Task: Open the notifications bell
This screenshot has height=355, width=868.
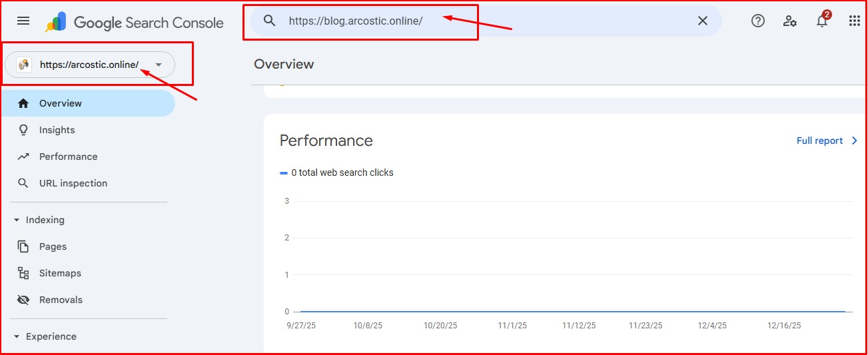Action: click(822, 21)
